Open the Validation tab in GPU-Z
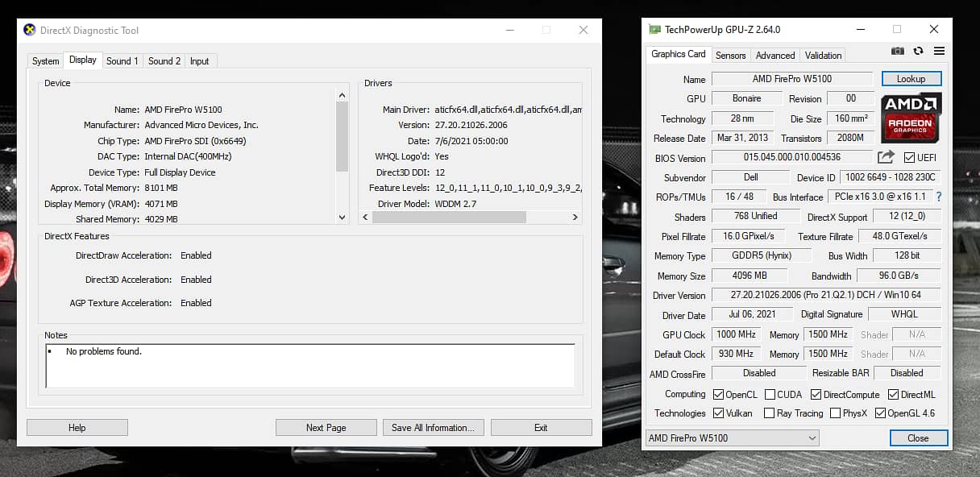 click(823, 56)
